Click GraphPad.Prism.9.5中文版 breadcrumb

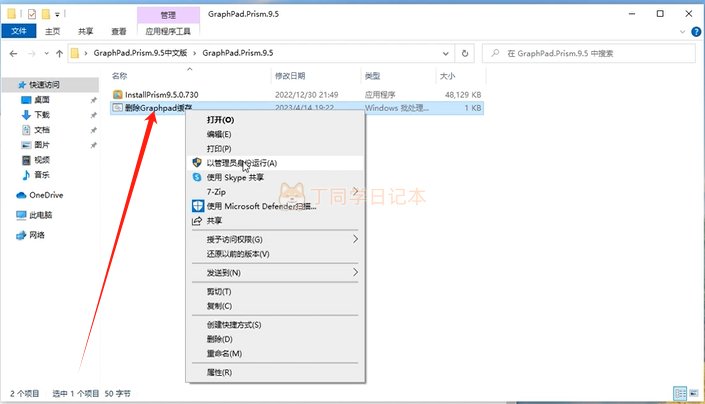(140, 53)
